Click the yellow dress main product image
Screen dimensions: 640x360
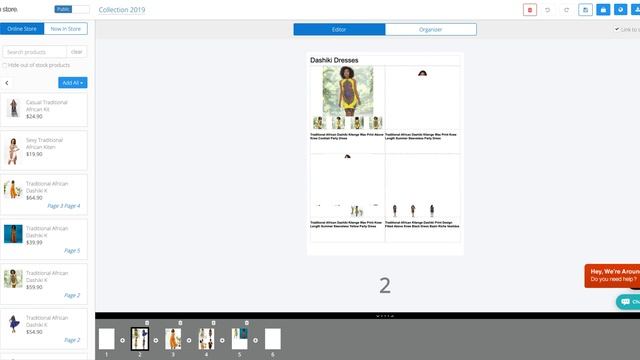coord(348,91)
